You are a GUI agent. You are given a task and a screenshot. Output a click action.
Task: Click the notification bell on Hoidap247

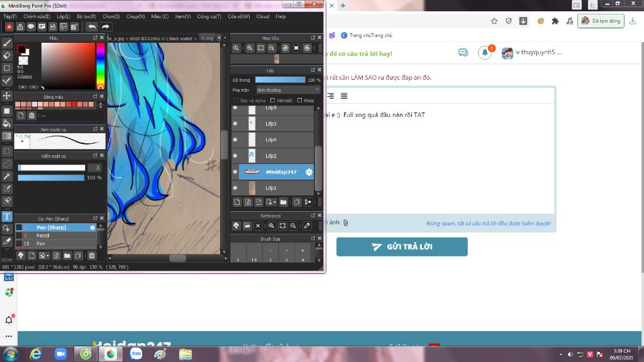(x=485, y=53)
